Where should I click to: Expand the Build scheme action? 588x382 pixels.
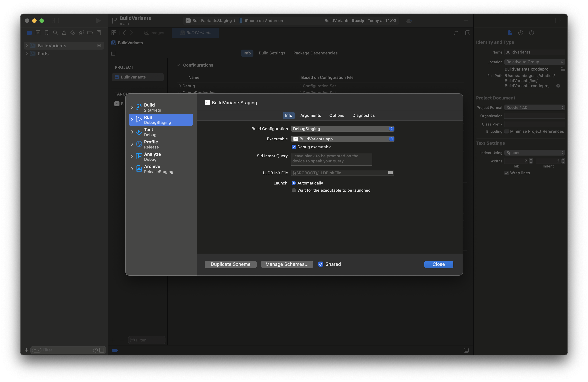(132, 107)
